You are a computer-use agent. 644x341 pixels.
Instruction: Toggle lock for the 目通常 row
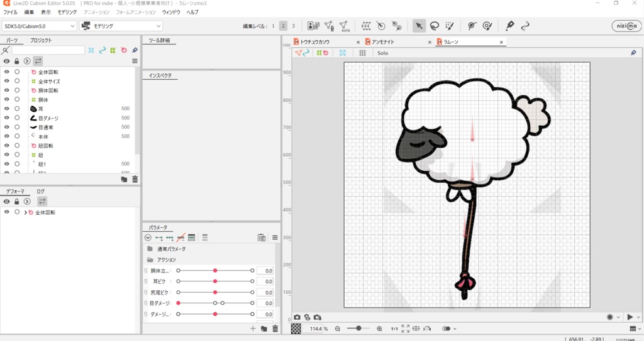[17, 127]
